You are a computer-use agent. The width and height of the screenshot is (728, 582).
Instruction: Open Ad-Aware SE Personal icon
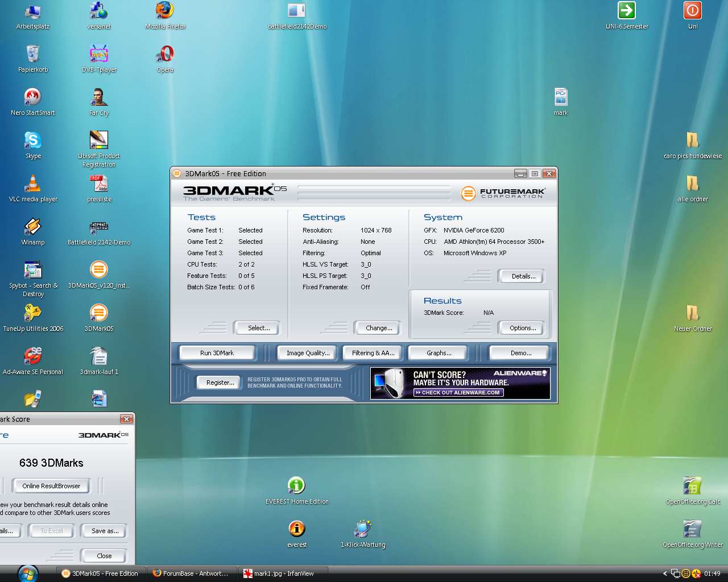pyautogui.click(x=33, y=361)
